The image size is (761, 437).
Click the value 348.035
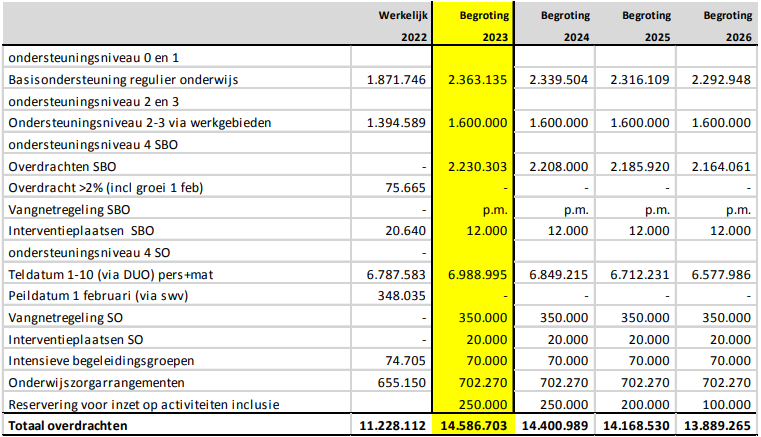[401, 296]
